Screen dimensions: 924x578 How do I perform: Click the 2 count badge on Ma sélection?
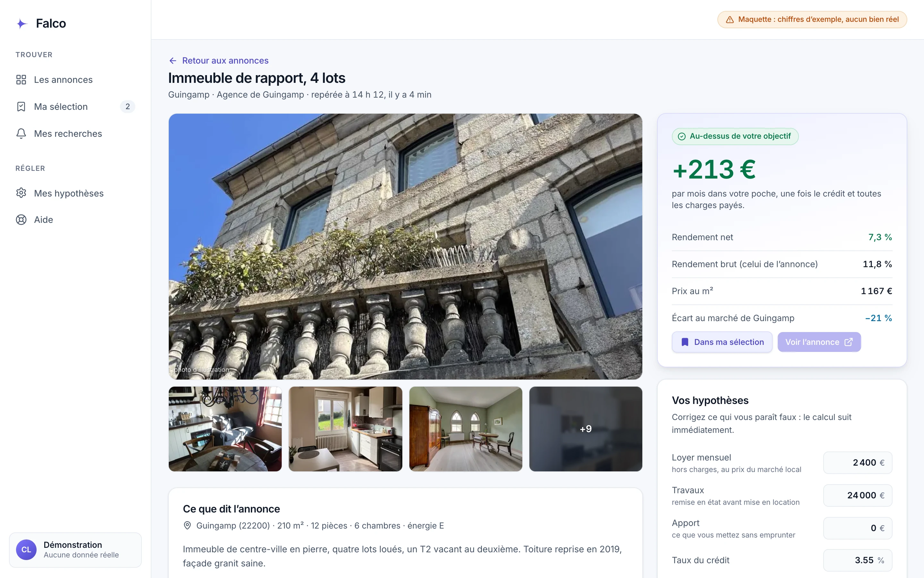(x=127, y=107)
